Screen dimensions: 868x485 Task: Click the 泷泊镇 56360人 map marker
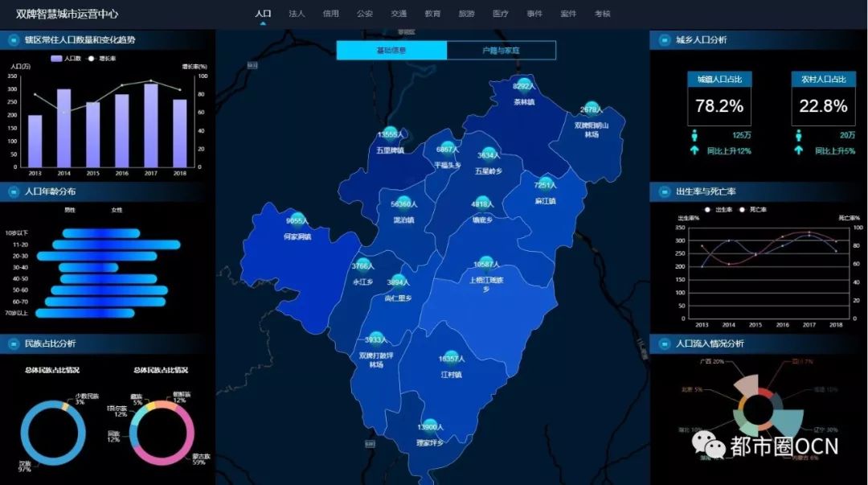point(403,203)
